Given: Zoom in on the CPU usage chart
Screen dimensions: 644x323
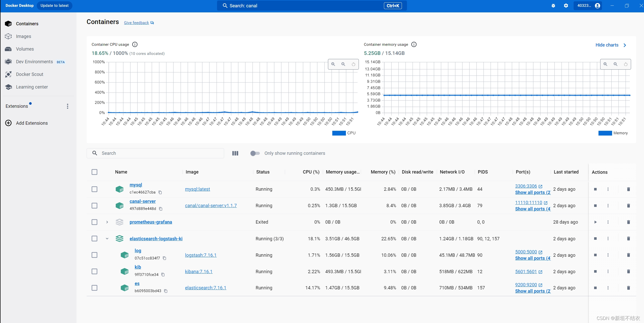Looking at the screenshot, I should 333,64.
